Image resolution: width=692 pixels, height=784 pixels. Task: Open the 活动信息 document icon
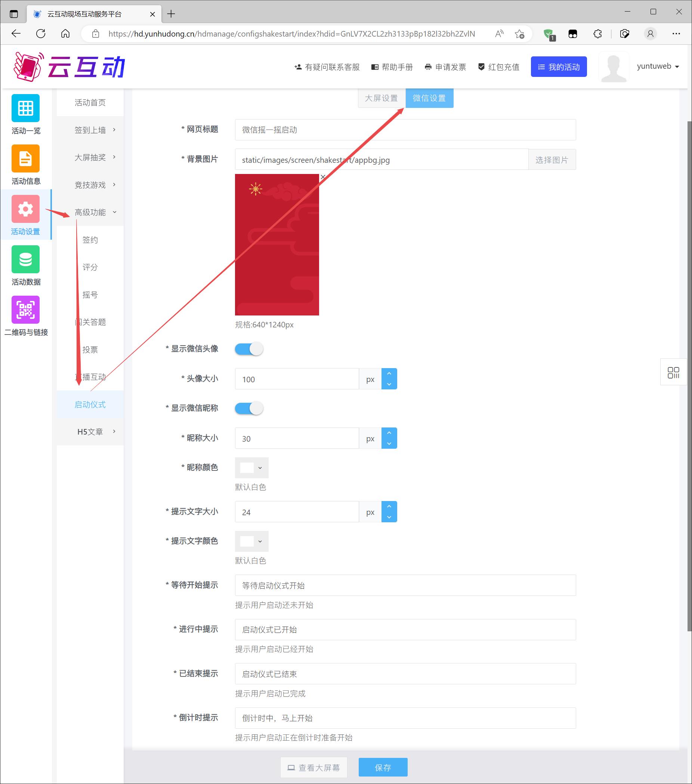coord(25,158)
